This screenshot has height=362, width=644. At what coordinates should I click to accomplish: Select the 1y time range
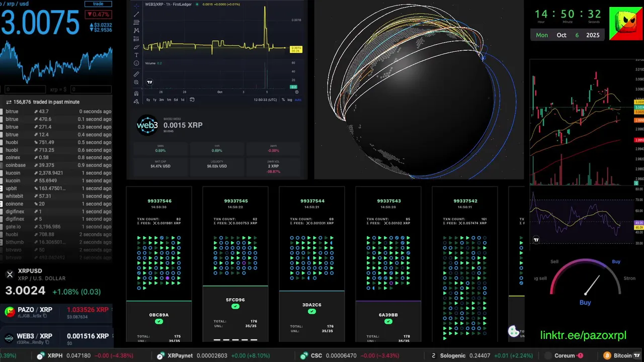point(154,100)
